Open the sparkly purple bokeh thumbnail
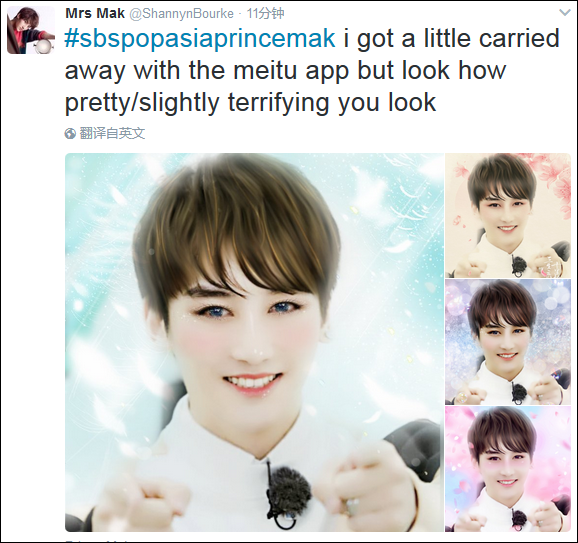 pos(508,342)
